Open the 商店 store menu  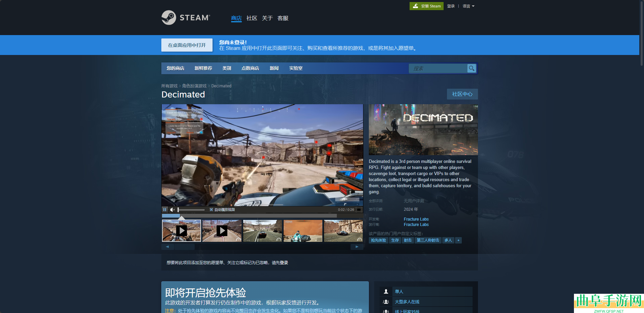[236, 18]
